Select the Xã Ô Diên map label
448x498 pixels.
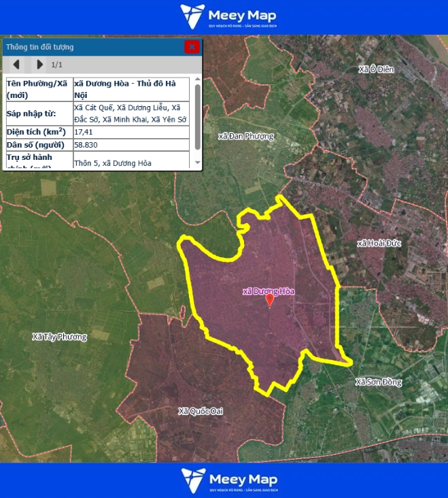376,69
